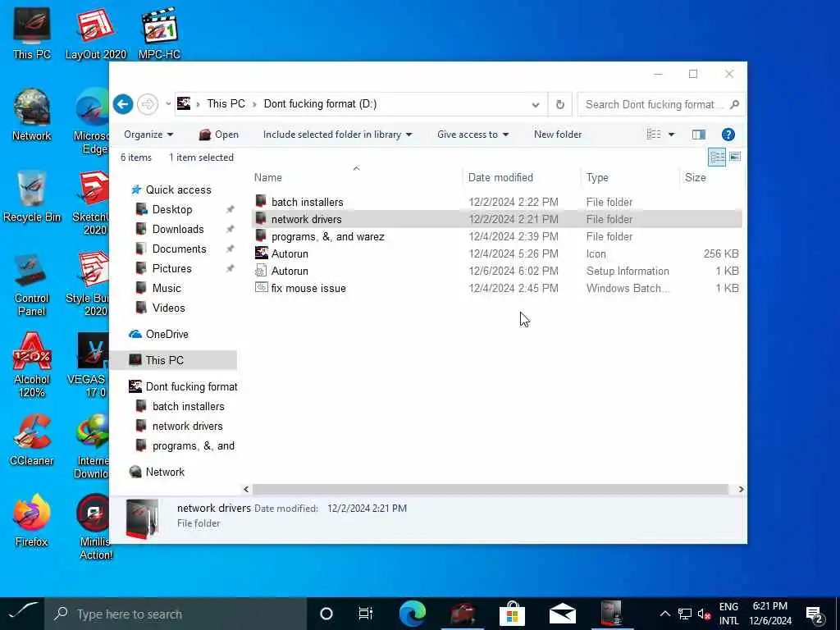The width and height of the screenshot is (840, 630).
Task: Select the Autorun Setup Information file
Action: 496,271
